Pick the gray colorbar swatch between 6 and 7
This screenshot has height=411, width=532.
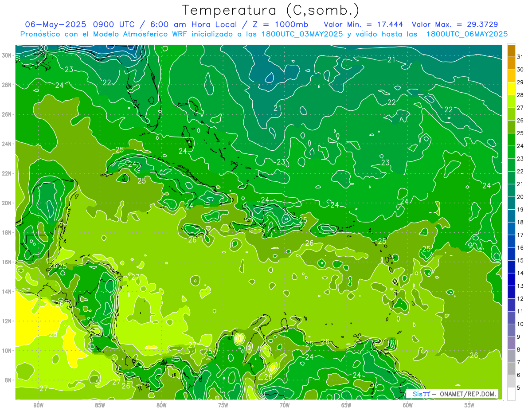(511, 368)
